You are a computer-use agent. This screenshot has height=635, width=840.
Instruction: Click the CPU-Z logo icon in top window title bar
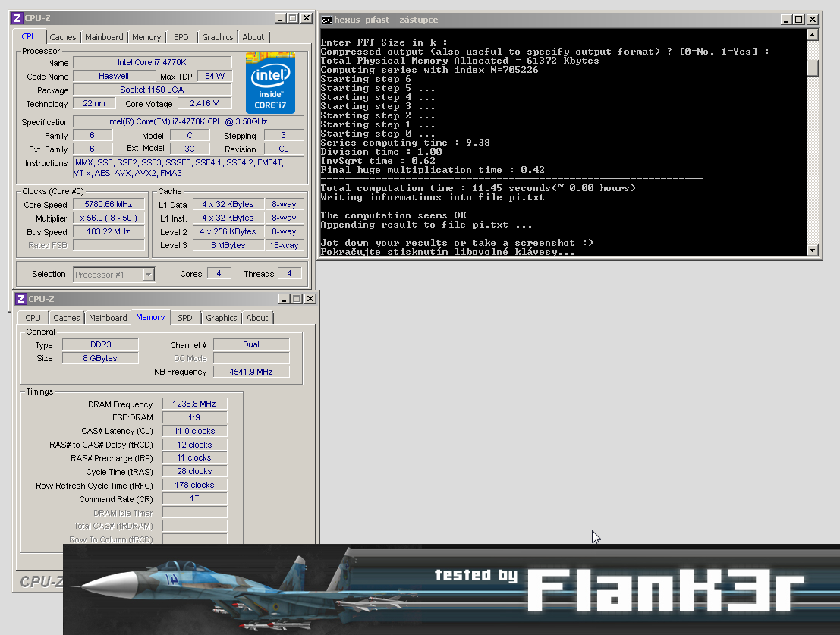[17, 18]
